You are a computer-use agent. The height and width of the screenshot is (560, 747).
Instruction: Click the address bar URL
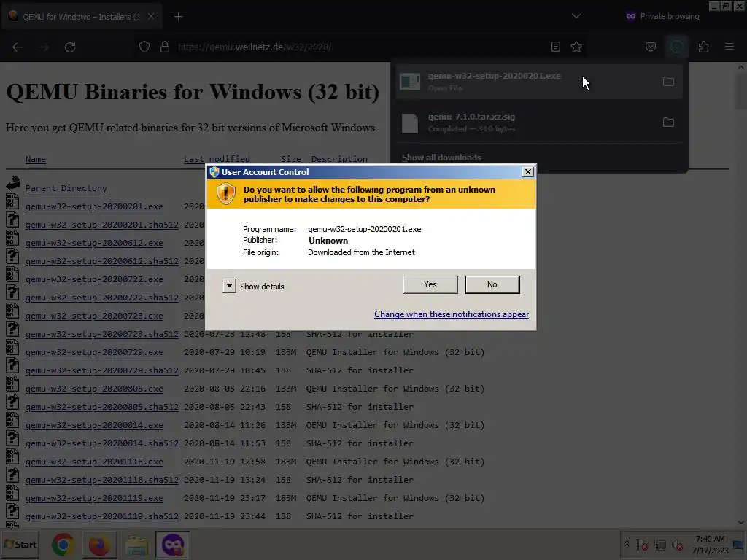(x=255, y=47)
